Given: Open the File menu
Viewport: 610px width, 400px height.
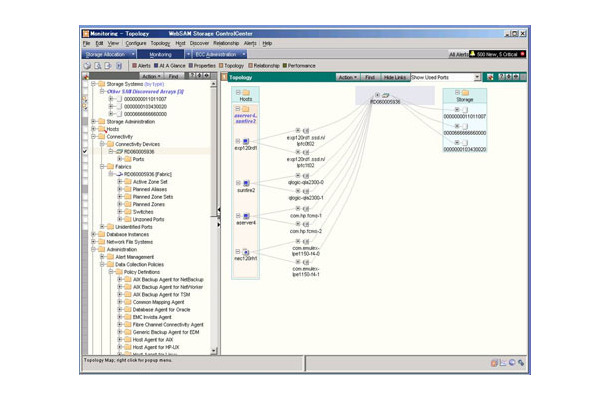Looking at the screenshot, I should pos(86,43).
